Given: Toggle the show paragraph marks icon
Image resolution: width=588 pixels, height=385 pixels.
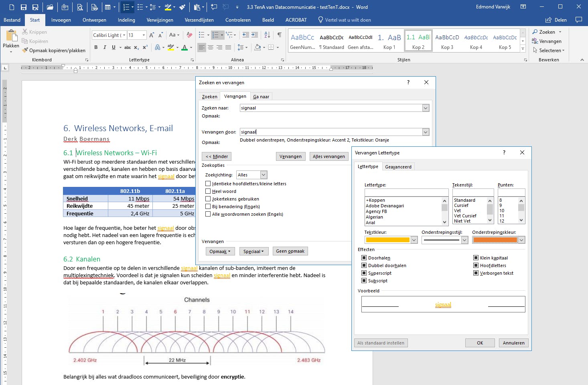Looking at the screenshot, I should 279,35.
